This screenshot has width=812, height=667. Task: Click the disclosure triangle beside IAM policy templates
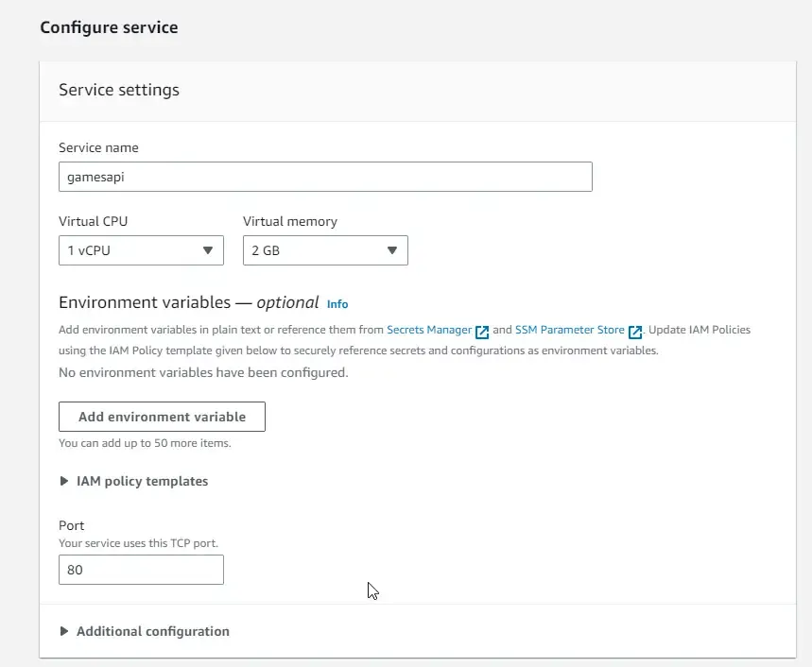click(x=63, y=481)
